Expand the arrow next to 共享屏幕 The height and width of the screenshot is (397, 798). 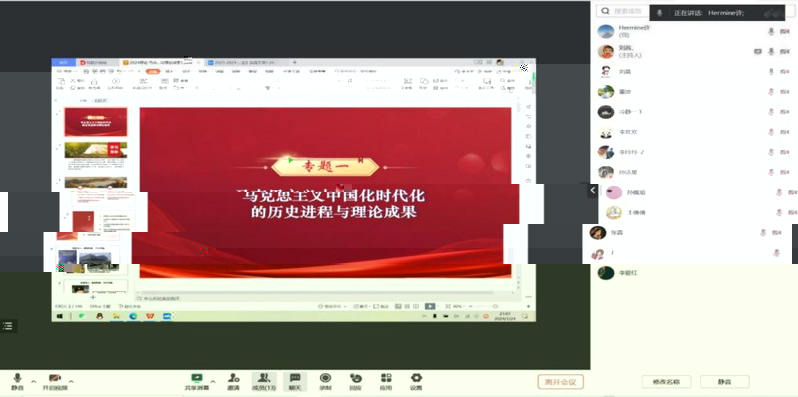point(213,381)
